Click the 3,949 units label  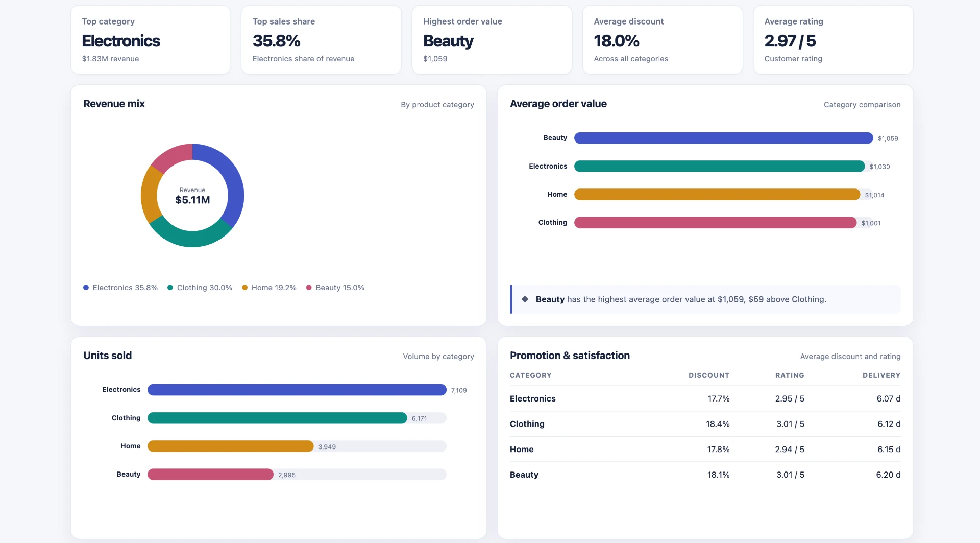(x=327, y=446)
